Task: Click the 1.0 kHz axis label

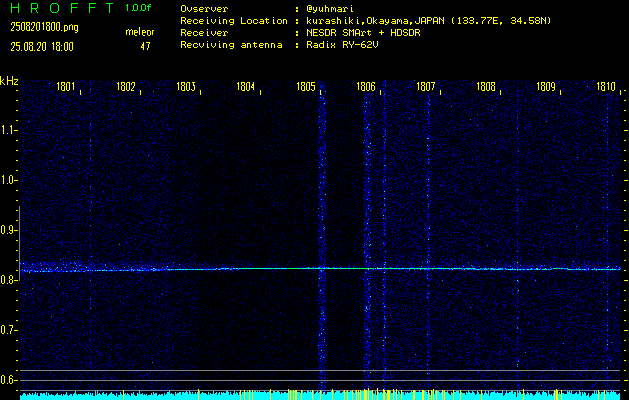Action: pos(8,181)
